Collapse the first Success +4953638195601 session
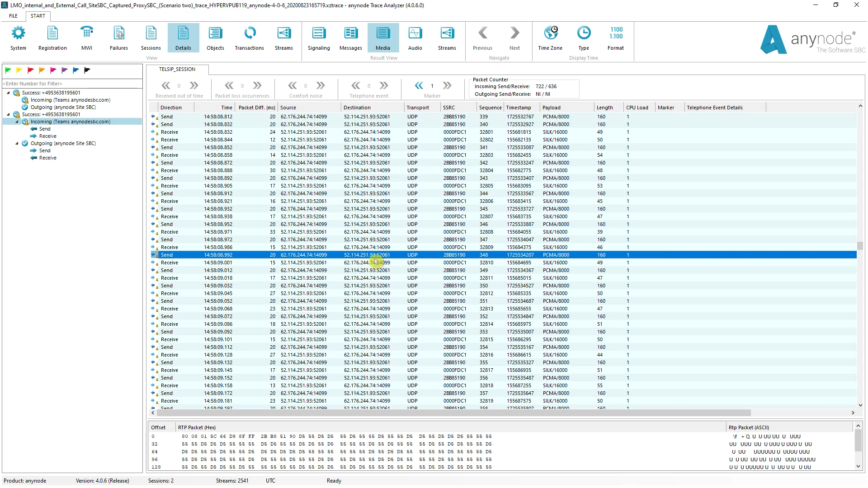 click(x=8, y=93)
